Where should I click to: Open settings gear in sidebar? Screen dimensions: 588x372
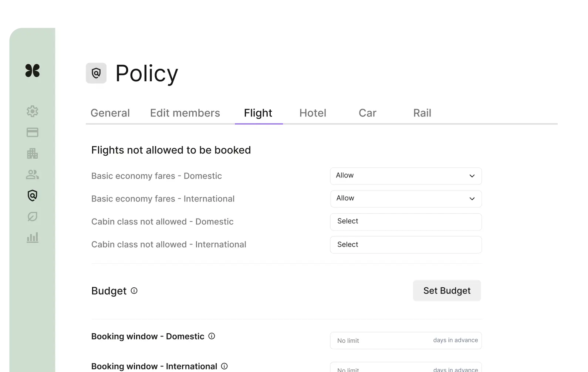33,111
